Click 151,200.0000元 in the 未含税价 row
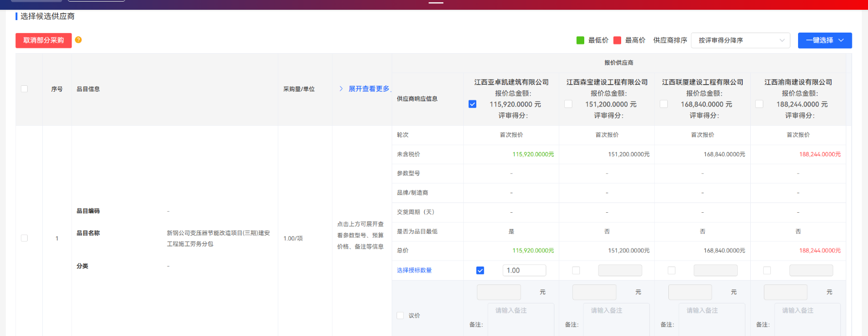Image resolution: width=868 pixels, height=336 pixels. point(629,154)
